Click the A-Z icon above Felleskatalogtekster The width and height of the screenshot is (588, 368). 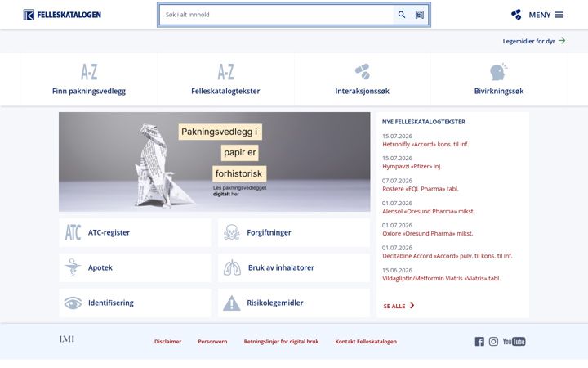(225, 72)
